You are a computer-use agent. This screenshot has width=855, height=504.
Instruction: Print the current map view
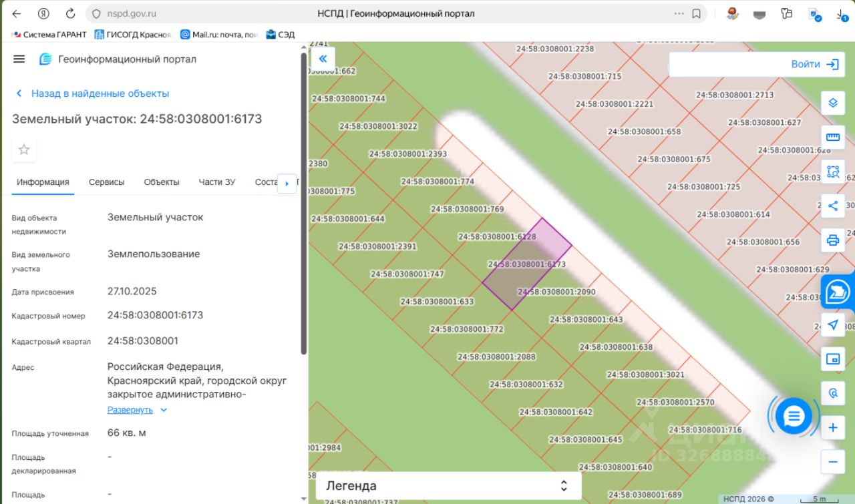click(x=832, y=240)
